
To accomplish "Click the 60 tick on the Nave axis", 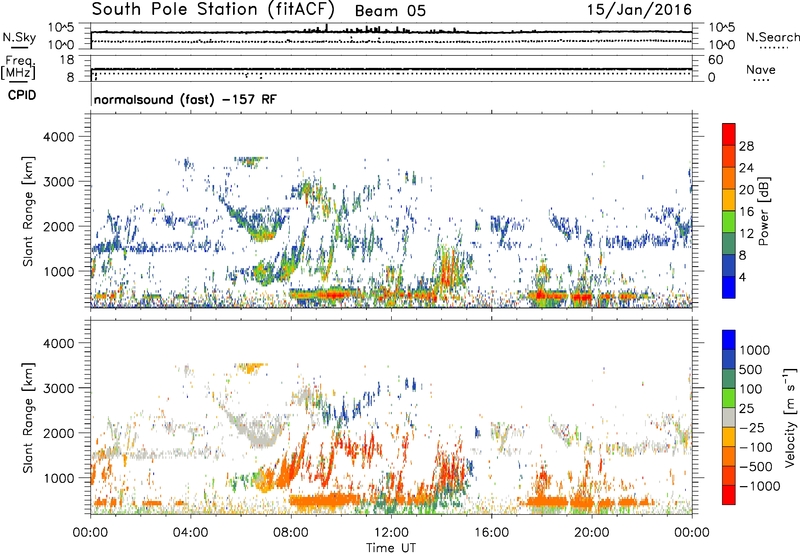I will click(715, 60).
